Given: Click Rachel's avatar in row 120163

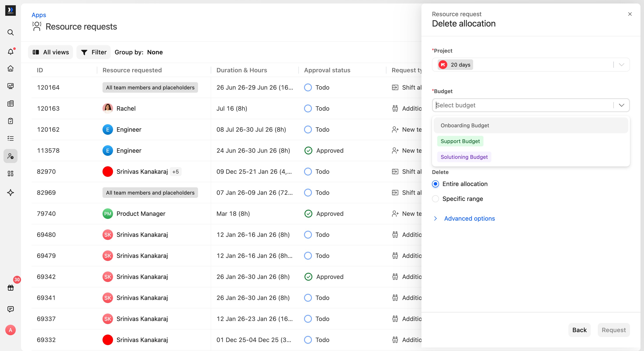Looking at the screenshot, I should click(x=108, y=108).
